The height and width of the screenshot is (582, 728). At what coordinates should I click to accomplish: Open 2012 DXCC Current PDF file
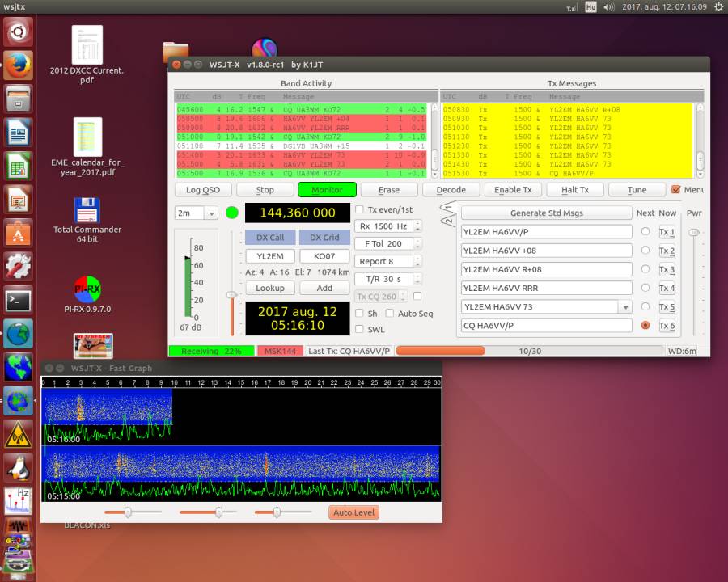(87, 45)
